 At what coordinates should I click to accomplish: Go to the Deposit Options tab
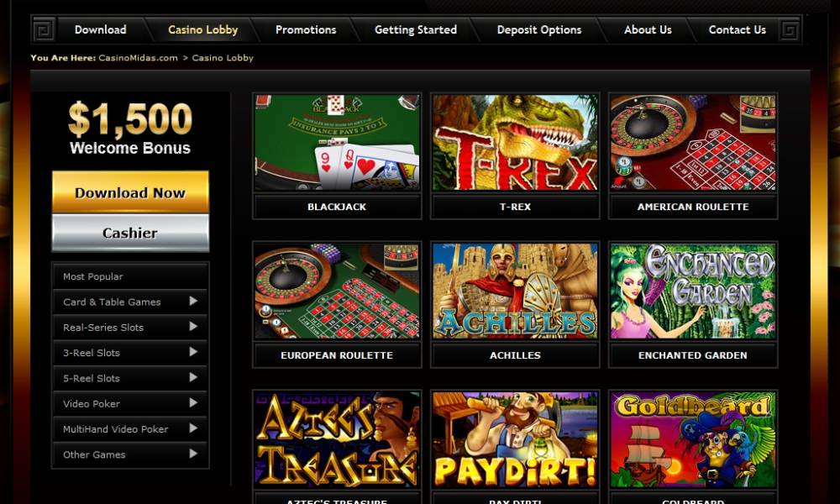tap(539, 30)
